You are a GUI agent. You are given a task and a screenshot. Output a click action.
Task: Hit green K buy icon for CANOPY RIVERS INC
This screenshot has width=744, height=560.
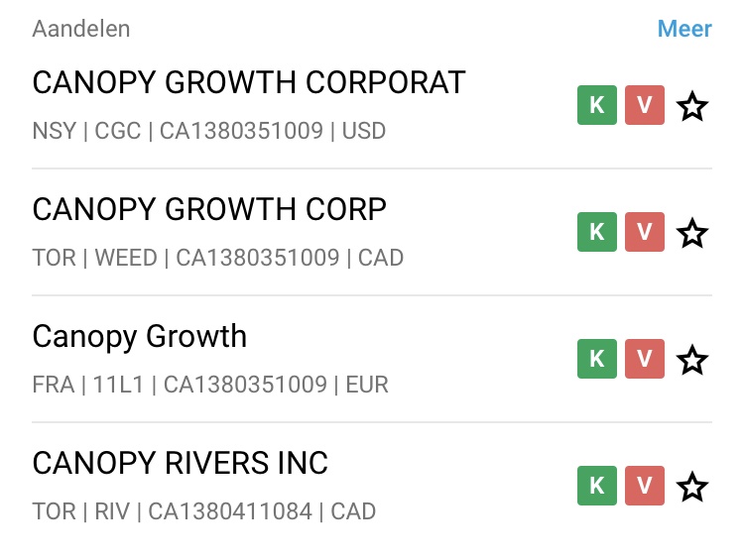[597, 486]
